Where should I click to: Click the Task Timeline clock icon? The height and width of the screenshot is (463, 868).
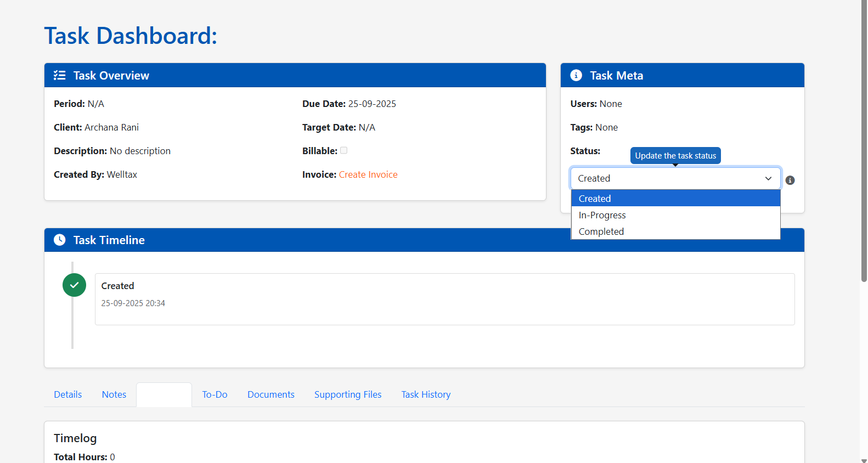coord(59,240)
